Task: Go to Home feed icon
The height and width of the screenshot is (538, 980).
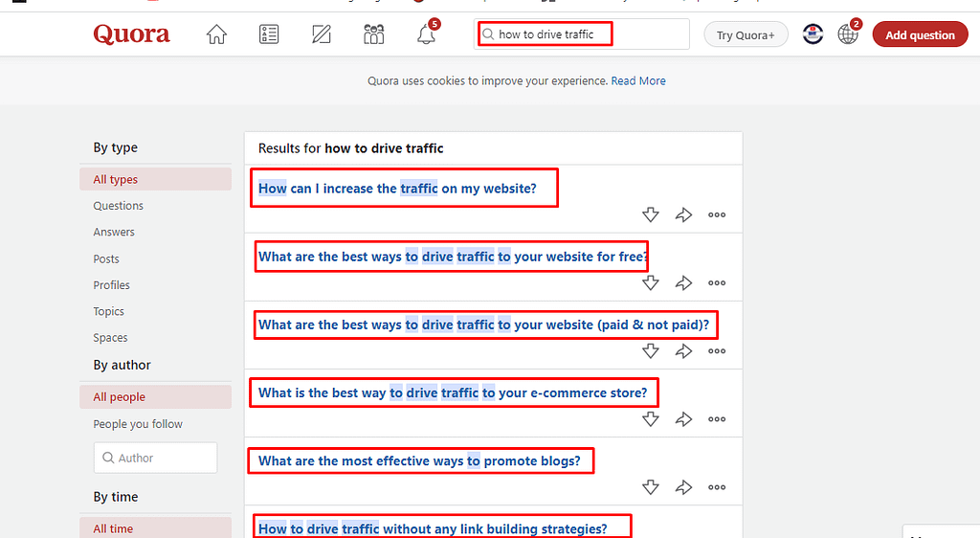Action: click(x=216, y=34)
